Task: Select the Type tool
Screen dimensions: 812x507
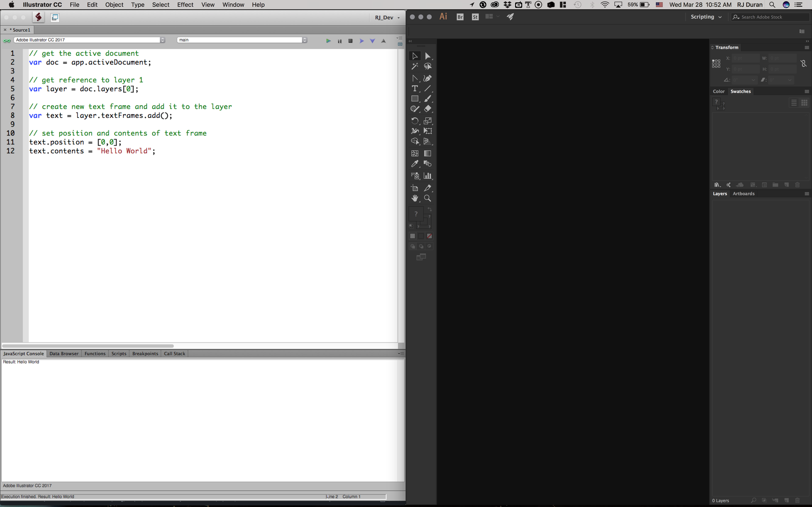Action: tap(415, 88)
